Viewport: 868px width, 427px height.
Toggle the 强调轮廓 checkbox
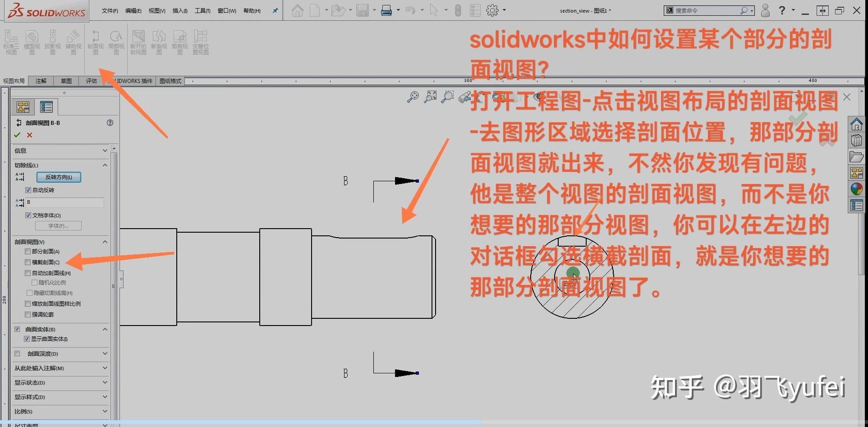(28, 315)
